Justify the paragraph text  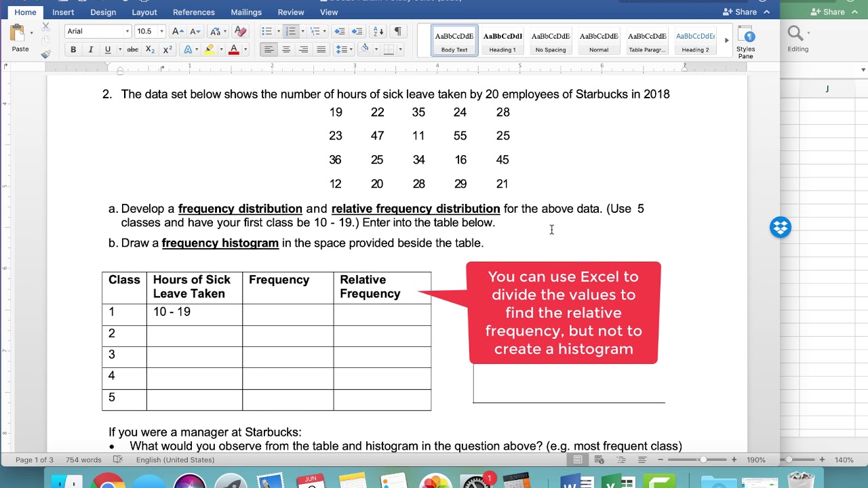321,49
